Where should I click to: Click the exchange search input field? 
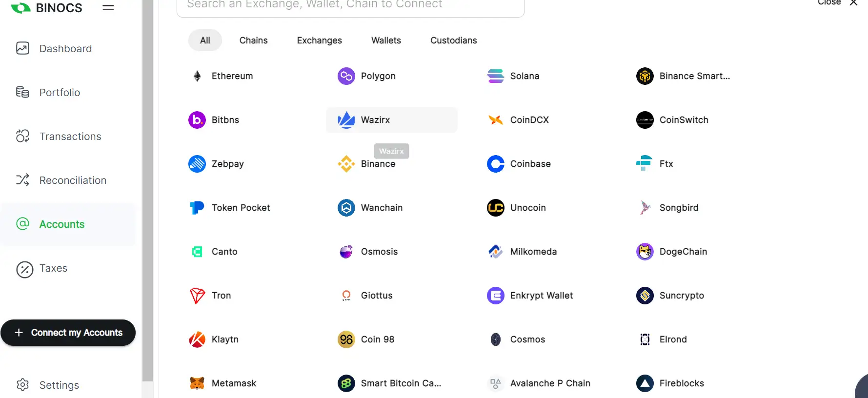[x=350, y=6]
